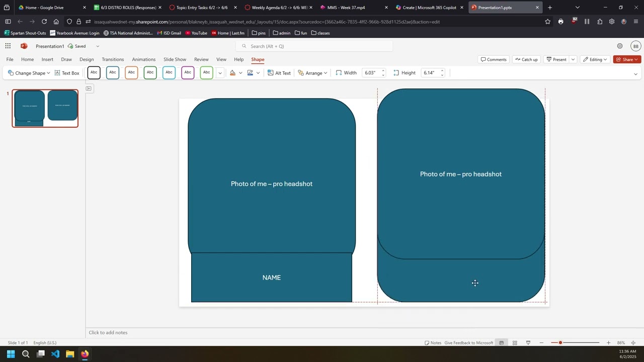The height and width of the screenshot is (362, 644).
Task: Insert a Text Box from ribbon
Action: pyautogui.click(x=67, y=73)
